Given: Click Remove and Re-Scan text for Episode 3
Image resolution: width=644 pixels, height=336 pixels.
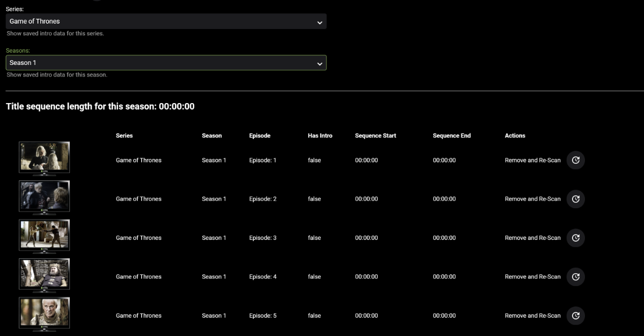Looking at the screenshot, I should click(x=532, y=238).
